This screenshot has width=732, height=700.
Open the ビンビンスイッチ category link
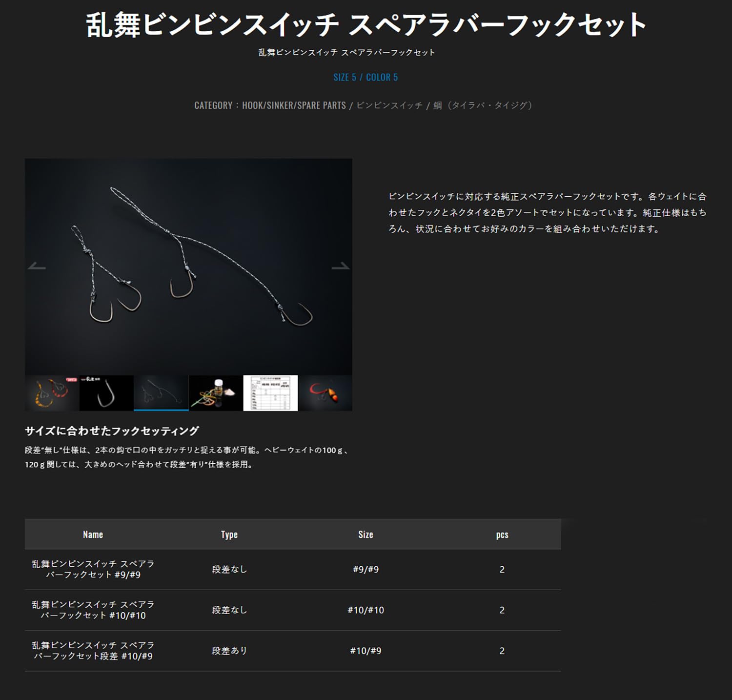389,105
